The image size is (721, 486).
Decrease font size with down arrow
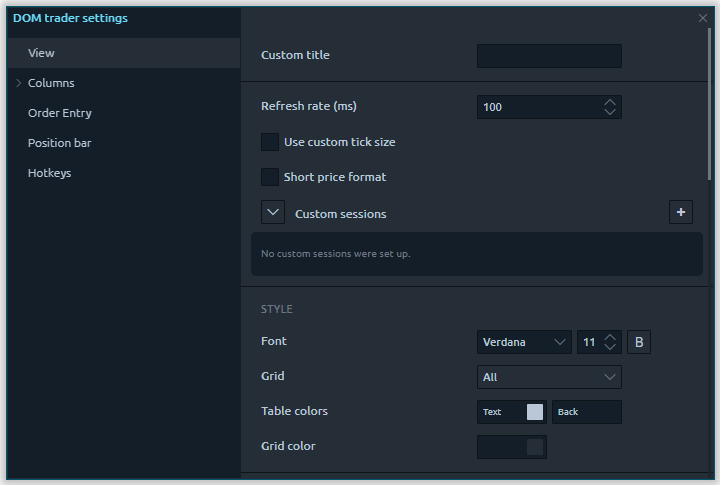[611, 348]
